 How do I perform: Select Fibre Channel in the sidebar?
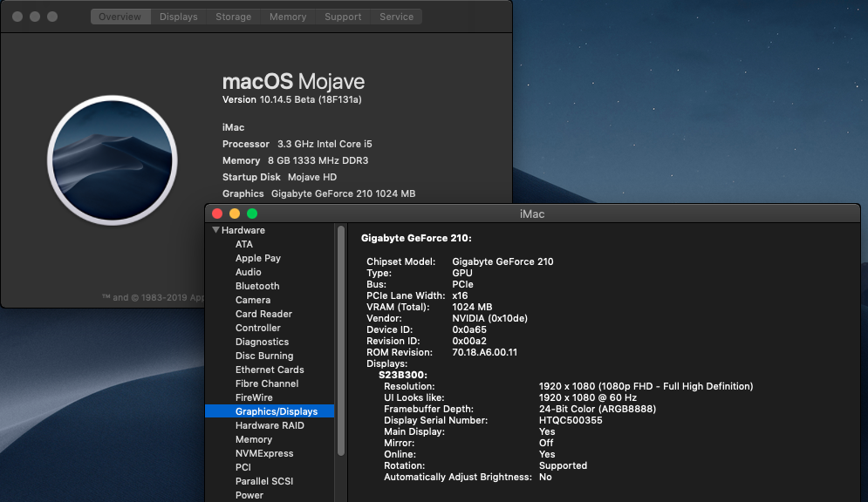pyautogui.click(x=267, y=383)
